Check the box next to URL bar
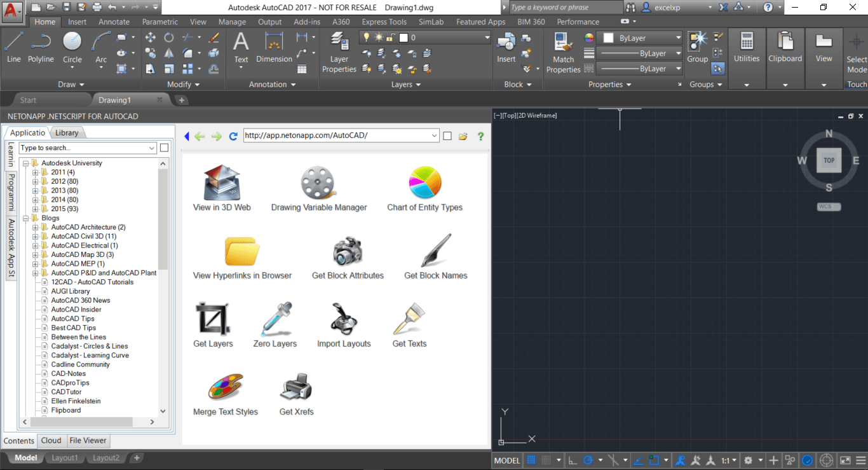This screenshot has height=470, width=868. (x=447, y=136)
